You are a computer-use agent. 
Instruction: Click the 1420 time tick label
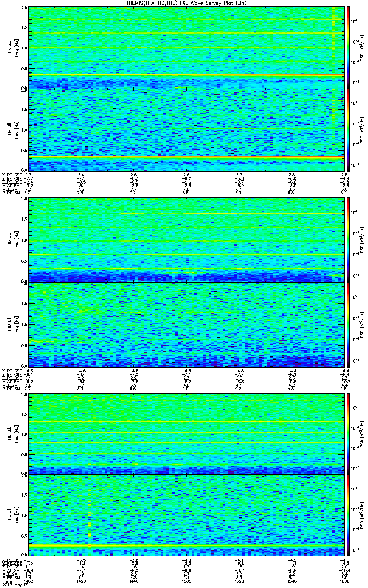tap(82, 581)
